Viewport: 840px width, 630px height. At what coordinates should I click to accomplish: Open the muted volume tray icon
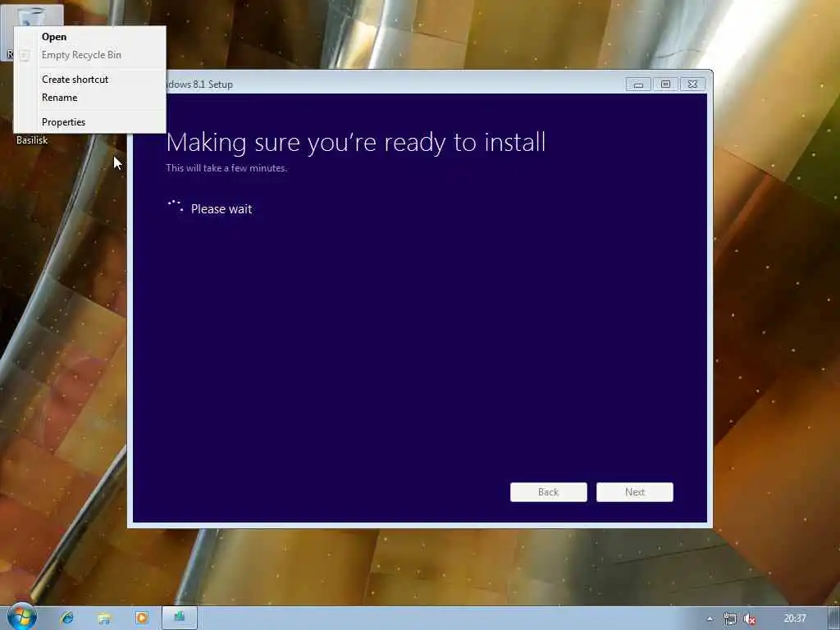(750, 619)
